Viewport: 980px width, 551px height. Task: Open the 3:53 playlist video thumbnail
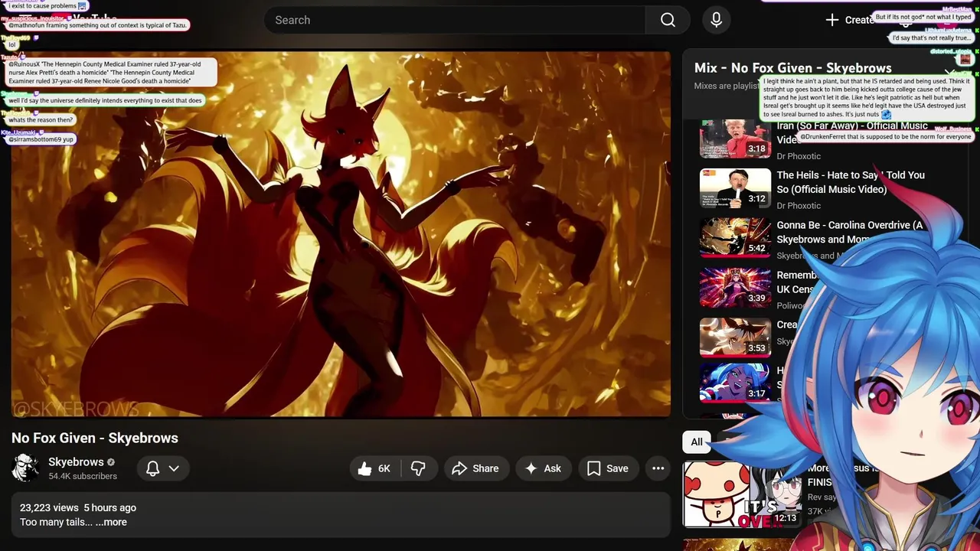(x=735, y=337)
